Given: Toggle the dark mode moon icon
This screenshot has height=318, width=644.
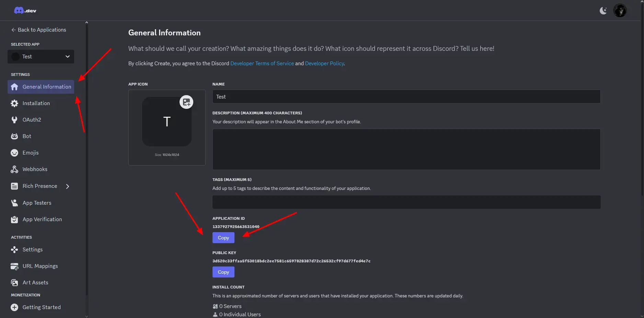Looking at the screenshot, I should pyautogui.click(x=603, y=11).
